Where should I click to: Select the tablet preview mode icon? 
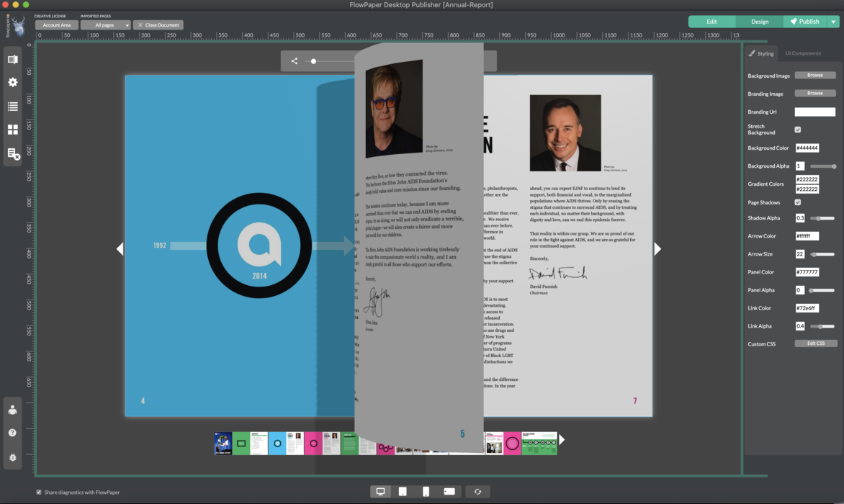coord(403,492)
